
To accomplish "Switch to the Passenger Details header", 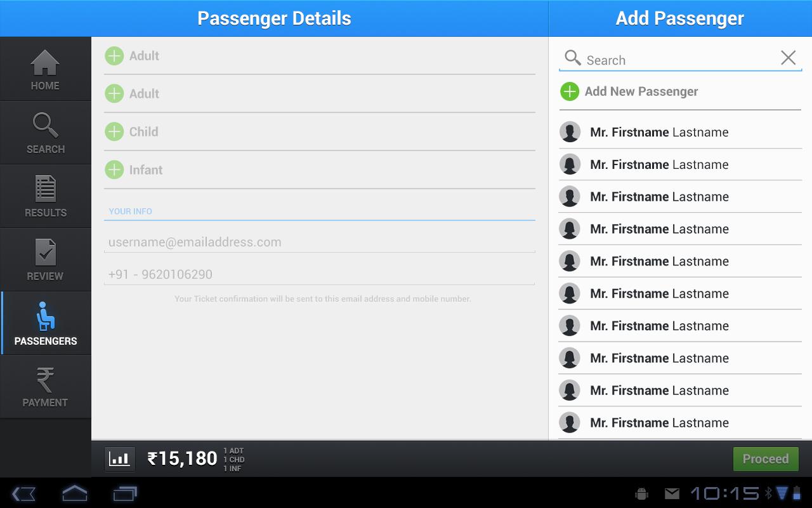I will [274, 18].
